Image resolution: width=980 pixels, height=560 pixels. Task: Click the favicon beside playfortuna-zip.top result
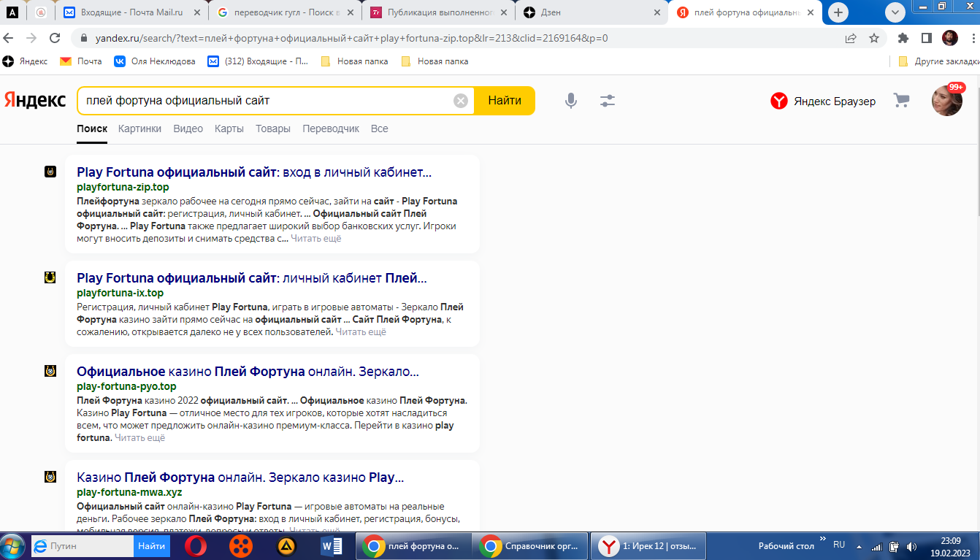pos(50,172)
